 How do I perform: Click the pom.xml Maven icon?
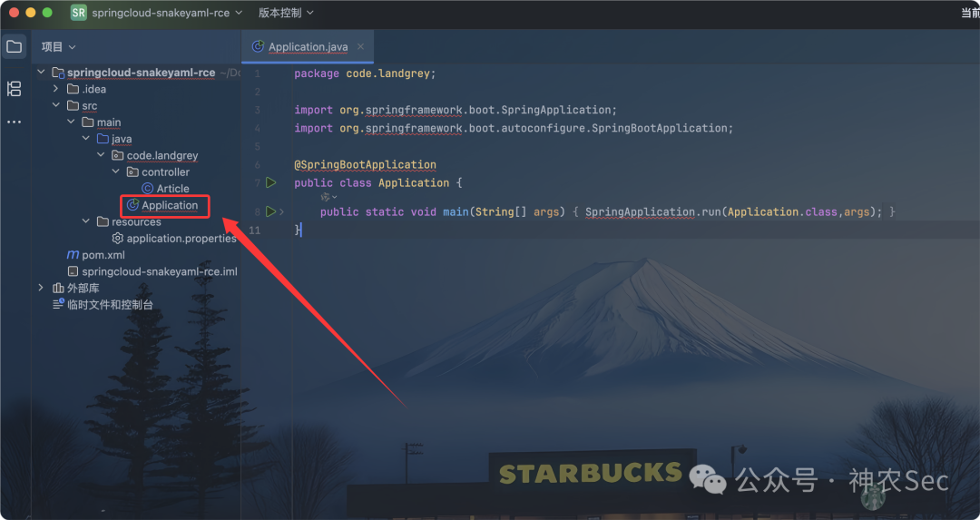(73, 255)
